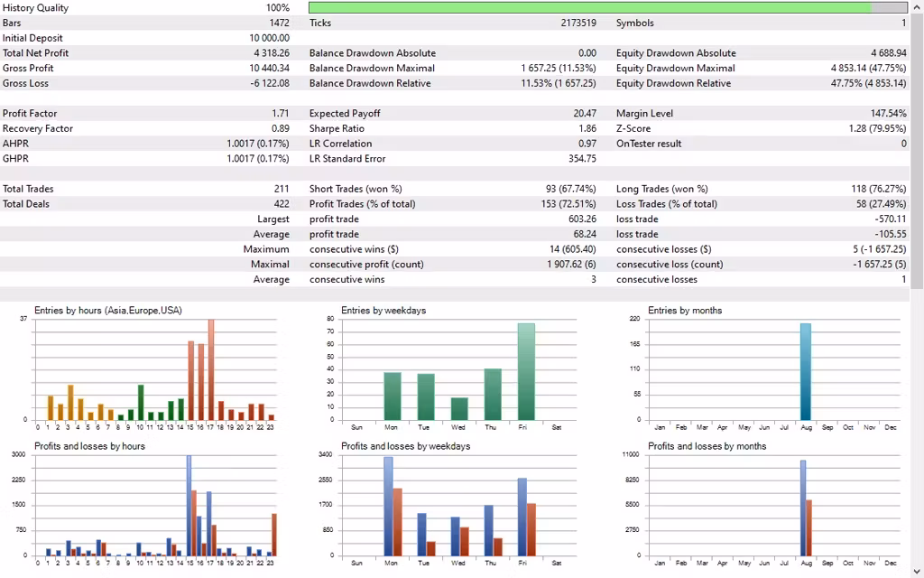
Task: Click the scrollbar down arrow
Action: [917, 571]
